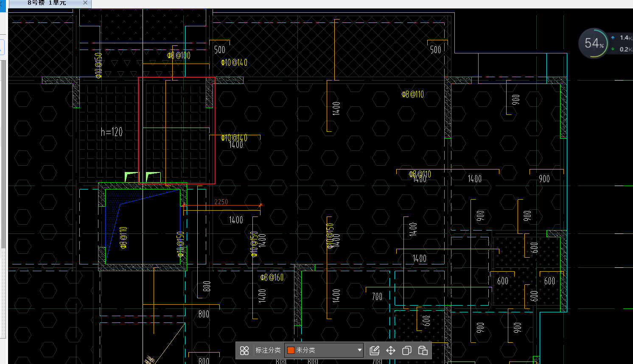Select the h=120 slab thickness text
Image resolution: width=633 pixels, height=364 pixels.
[112, 132]
